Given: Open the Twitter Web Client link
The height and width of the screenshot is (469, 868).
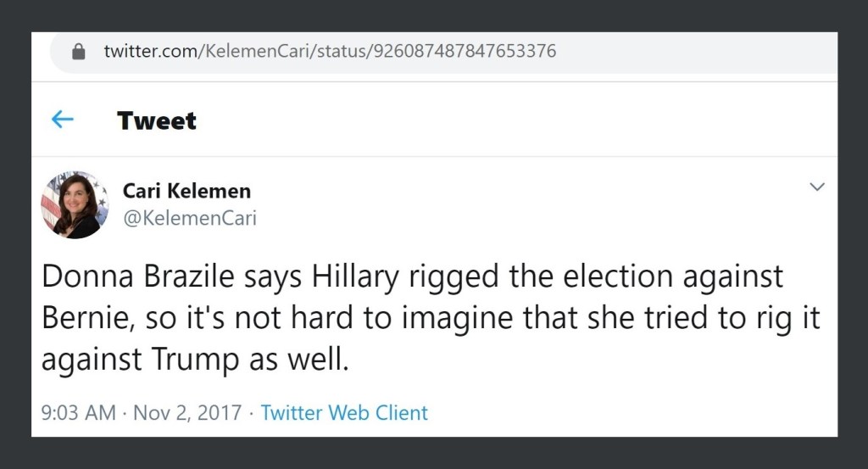Looking at the screenshot, I should [x=344, y=413].
